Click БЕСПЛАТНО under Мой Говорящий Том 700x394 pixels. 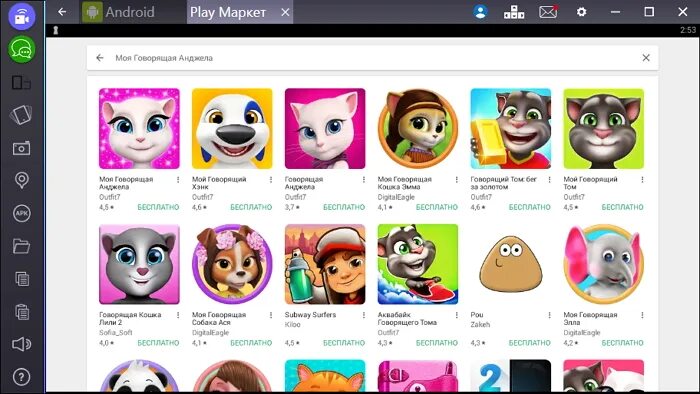pos(622,207)
